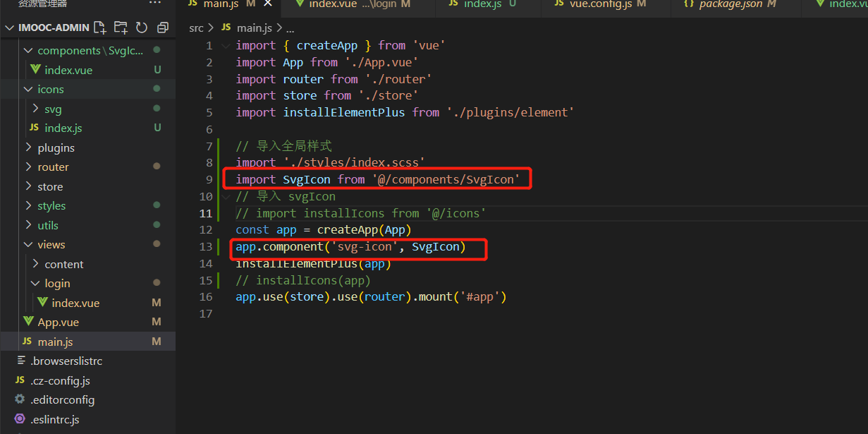The width and height of the screenshot is (868, 434).
Task: Collapse the IMOOC-ADMIN root folder
Action: click(x=10, y=28)
